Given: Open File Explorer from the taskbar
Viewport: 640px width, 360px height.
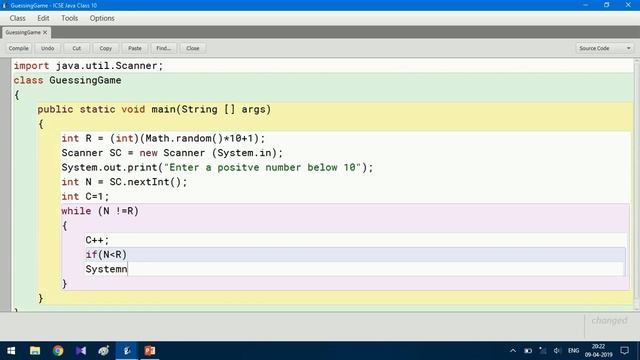Looking at the screenshot, I should 35,351.
